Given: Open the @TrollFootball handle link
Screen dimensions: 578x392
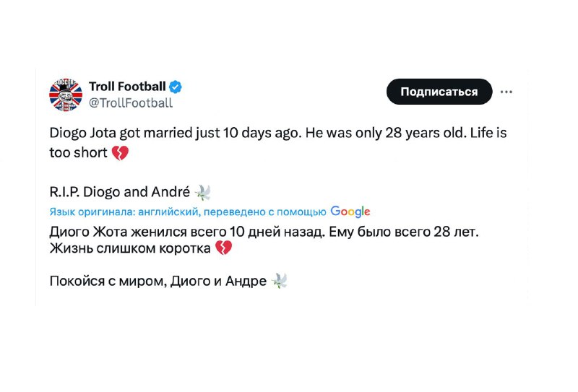Looking at the screenshot, I should [131, 103].
